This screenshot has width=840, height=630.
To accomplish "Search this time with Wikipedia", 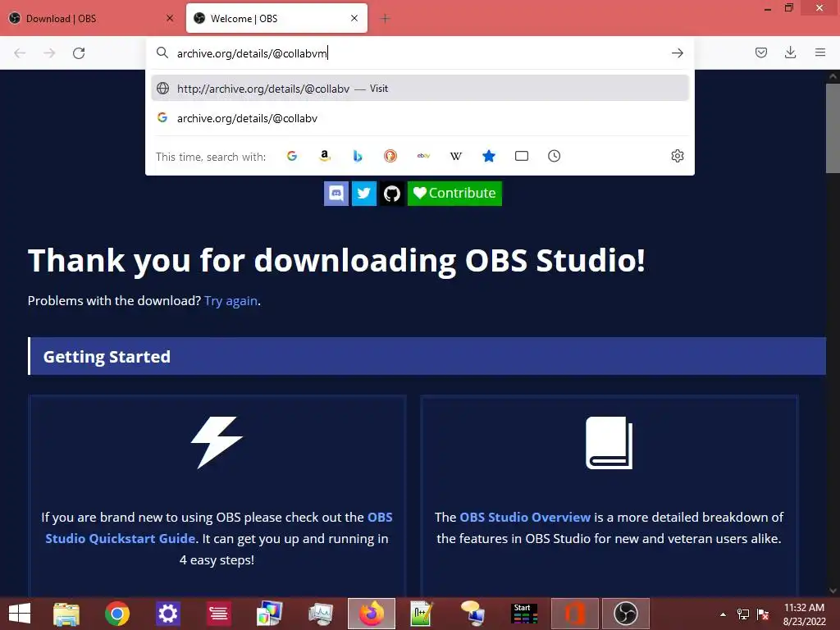I will pyautogui.click(x=456, y=156).
